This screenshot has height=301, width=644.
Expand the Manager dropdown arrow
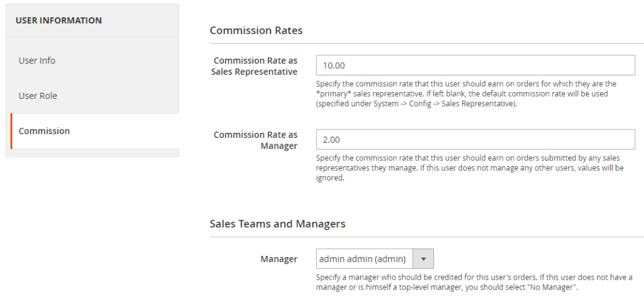coord(424,259)
